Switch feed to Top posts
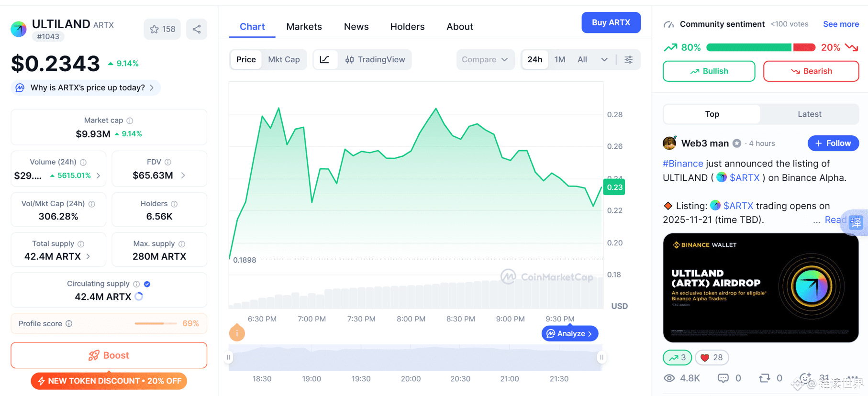The image size is (868, 396). (712, 114)
